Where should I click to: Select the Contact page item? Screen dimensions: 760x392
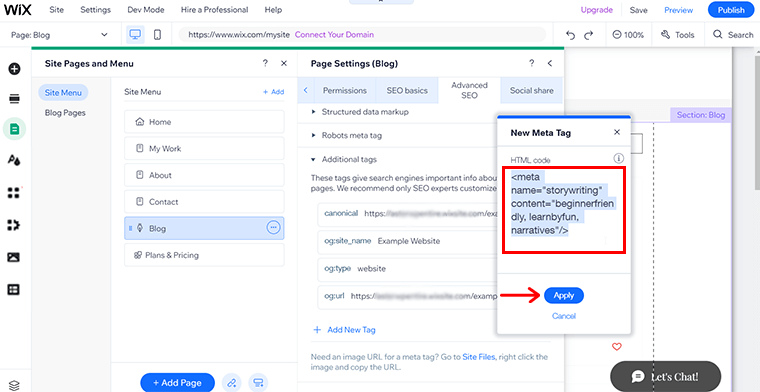point(204,202)
